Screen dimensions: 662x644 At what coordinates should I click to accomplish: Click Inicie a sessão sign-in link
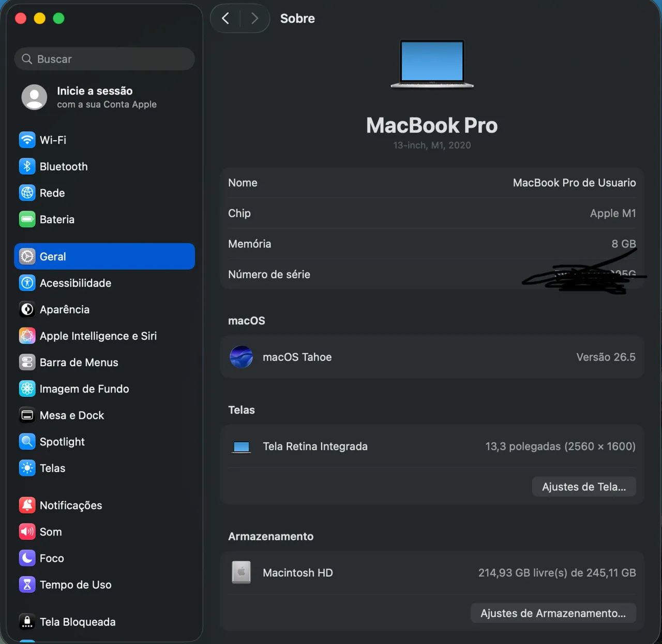click(x=95, y=91)
